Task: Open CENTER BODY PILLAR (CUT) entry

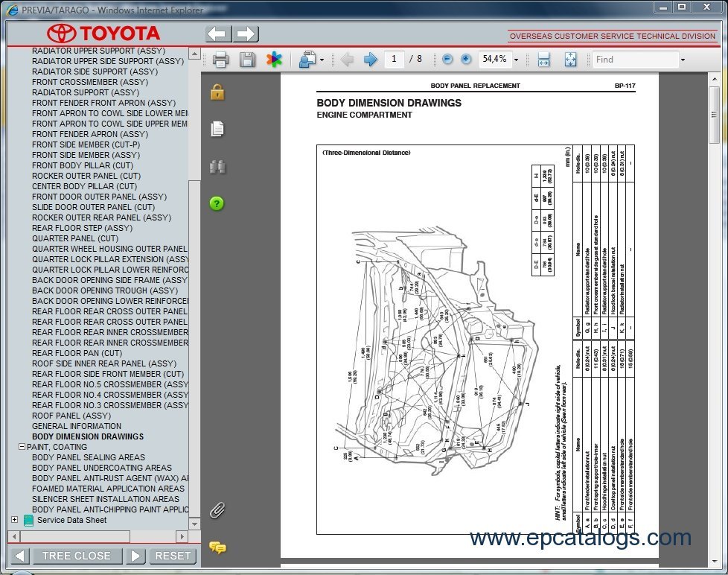Action: coord(85,186)
